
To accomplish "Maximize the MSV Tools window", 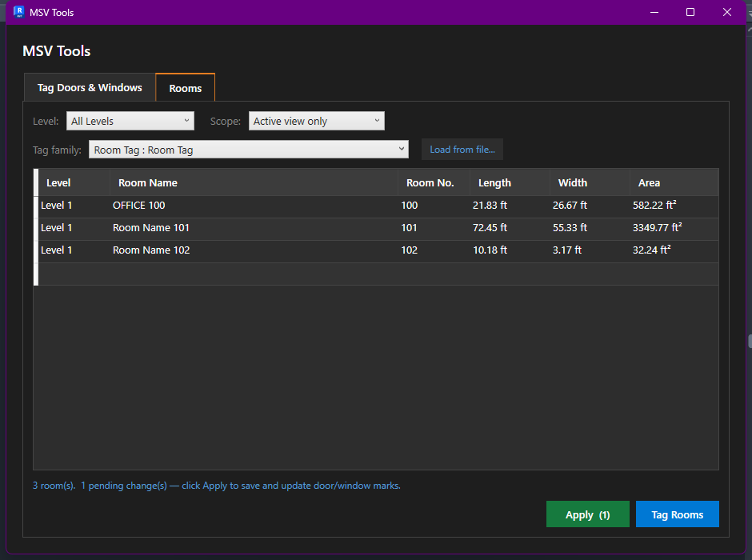I will (x=690, y=12).
